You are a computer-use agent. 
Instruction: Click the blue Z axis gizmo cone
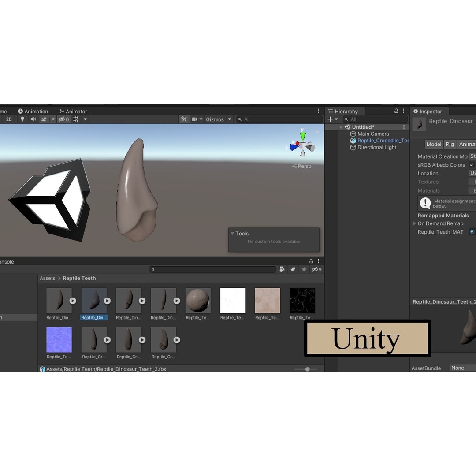(x=294, y=148)
